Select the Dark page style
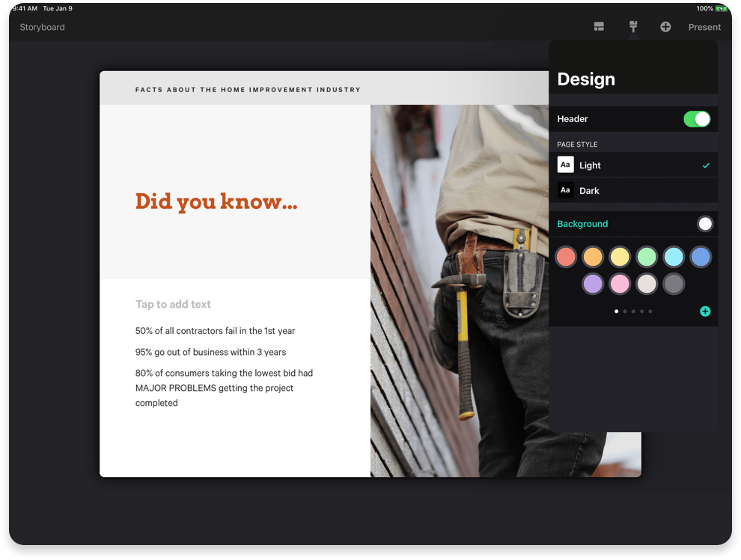 pos(633,190)
